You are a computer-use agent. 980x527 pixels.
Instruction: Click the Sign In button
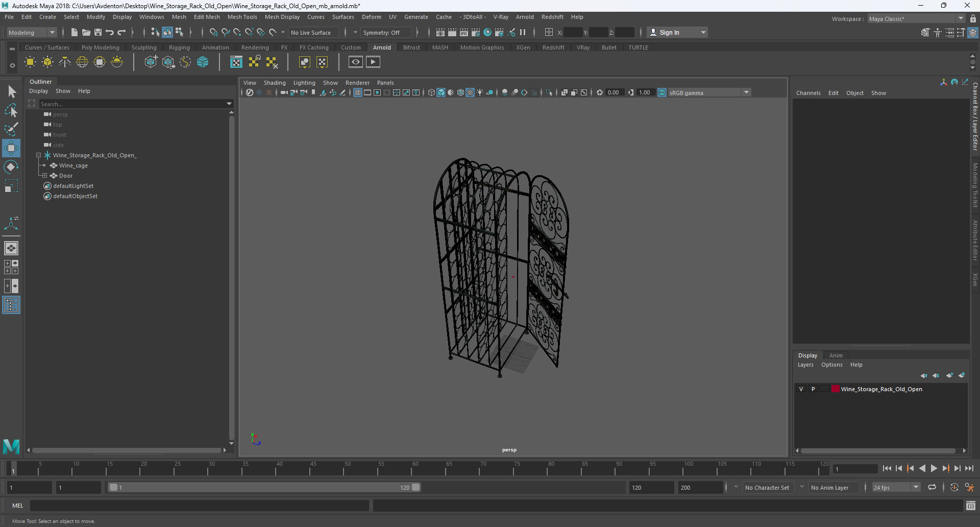677,32
